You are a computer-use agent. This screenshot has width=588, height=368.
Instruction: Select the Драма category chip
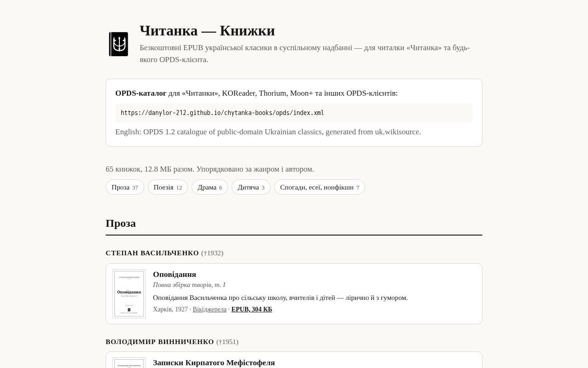(209, 187)
